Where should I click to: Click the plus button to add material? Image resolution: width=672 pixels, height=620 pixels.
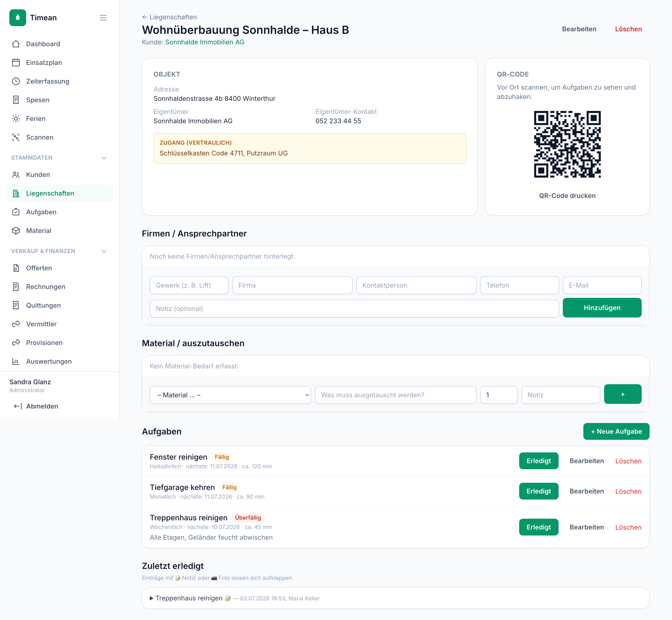click(623, 394)
